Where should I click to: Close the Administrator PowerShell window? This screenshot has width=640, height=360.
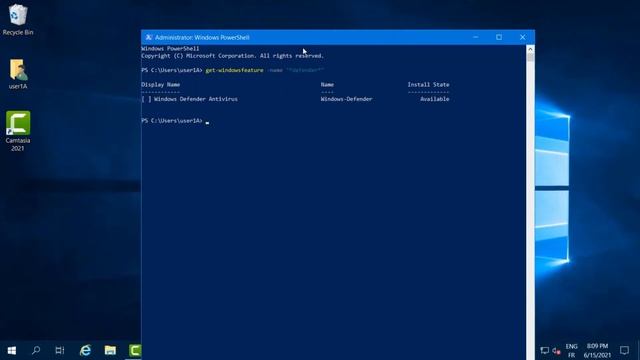pos(522,37)
